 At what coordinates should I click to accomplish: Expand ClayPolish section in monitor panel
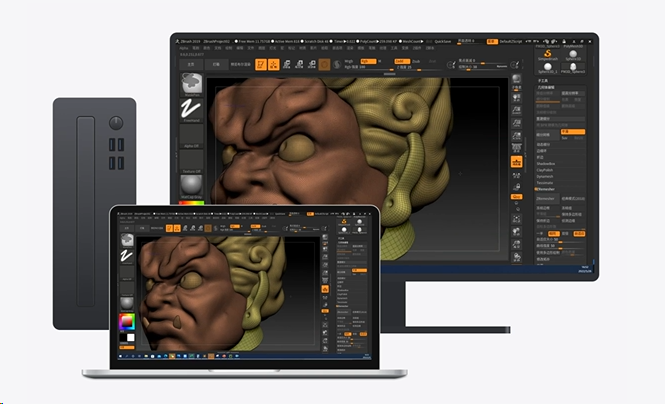[x=545, y=170]
